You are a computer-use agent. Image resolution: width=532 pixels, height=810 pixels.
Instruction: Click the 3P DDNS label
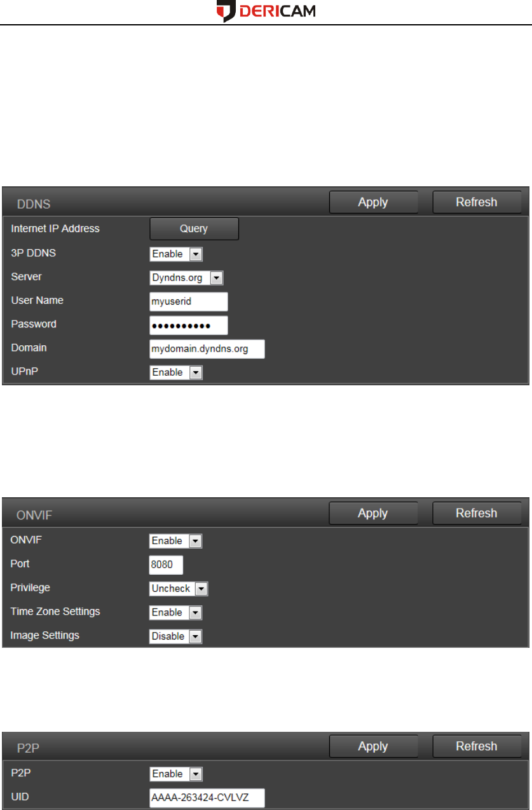tap(32, 253)
